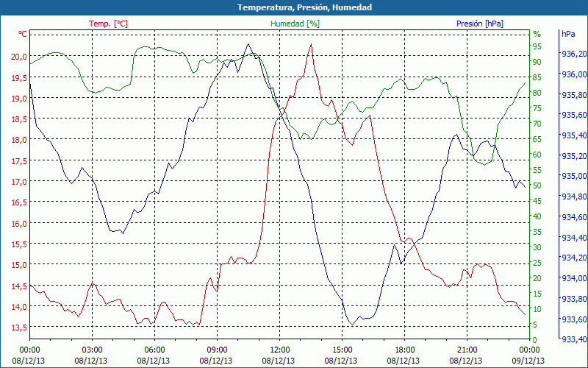Click the '17,5' temperature axis value
The height and width of the screenshot is (368, 588).
click(x=19, y=161)
